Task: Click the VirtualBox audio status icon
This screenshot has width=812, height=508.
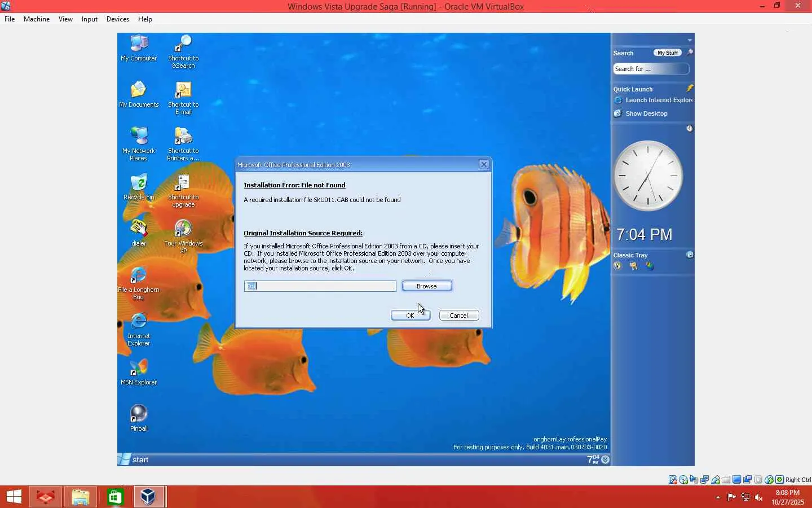Action: tap(694, 480)
